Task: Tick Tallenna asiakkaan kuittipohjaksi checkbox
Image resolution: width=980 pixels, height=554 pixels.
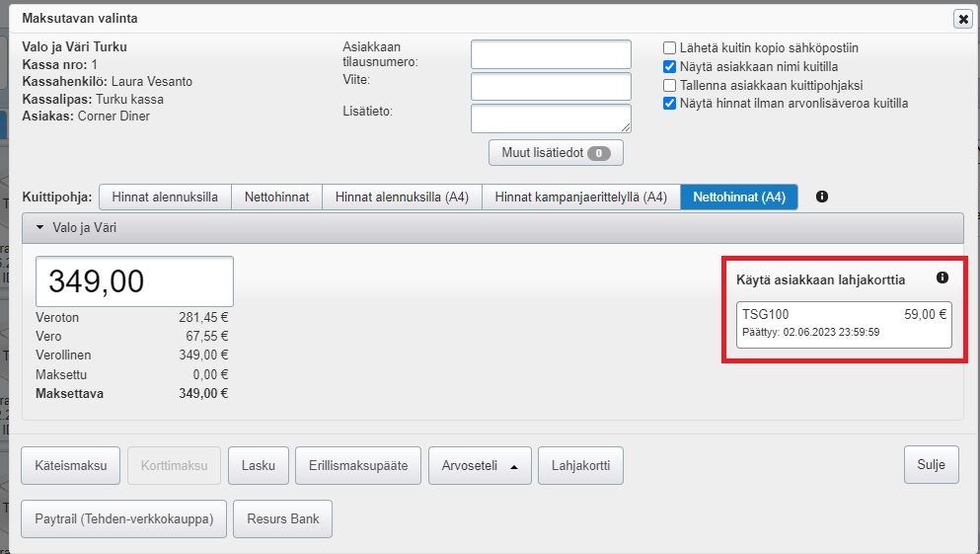Action: click(x=670, y=85)
